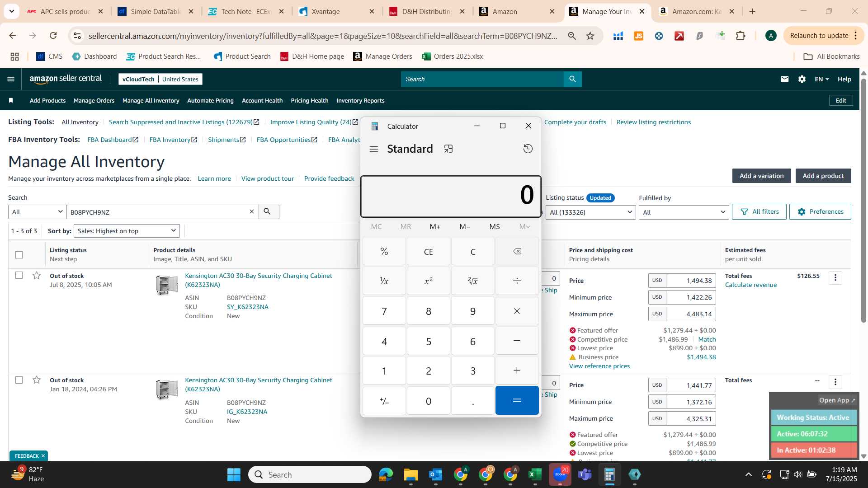Click Kensington cabinet thumbnail for SY_K62323NA

(167, 285)
